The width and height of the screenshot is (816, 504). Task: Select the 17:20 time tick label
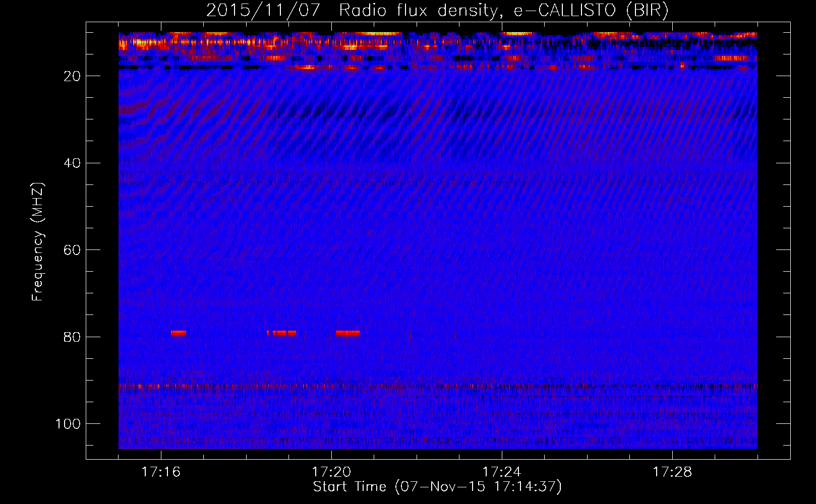coord(331,472)
